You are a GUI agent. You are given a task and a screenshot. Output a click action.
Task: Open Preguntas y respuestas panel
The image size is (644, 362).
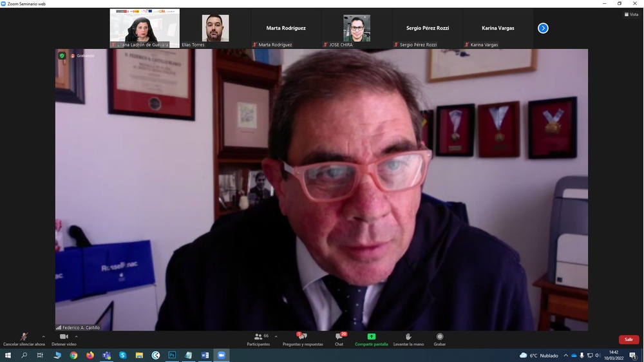coord(302,337)
